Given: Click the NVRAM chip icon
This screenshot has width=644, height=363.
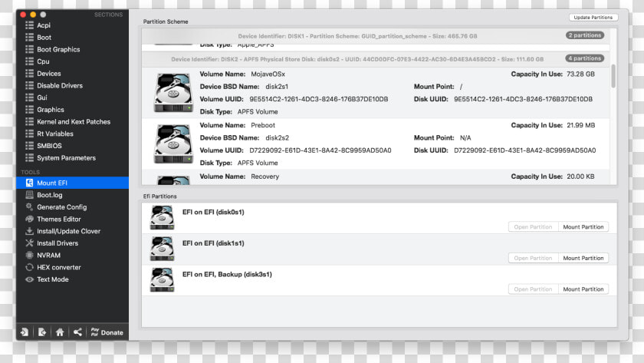Looking at the screenshot, I should pos(29,256).
